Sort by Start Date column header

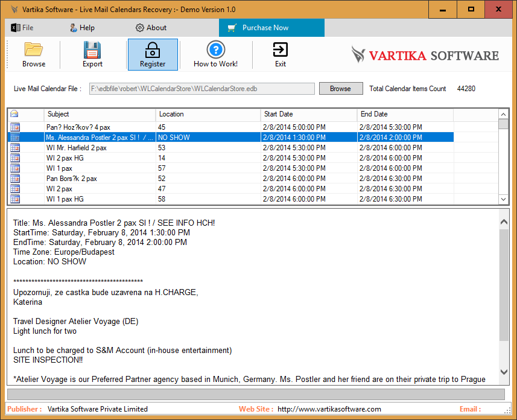309,114
